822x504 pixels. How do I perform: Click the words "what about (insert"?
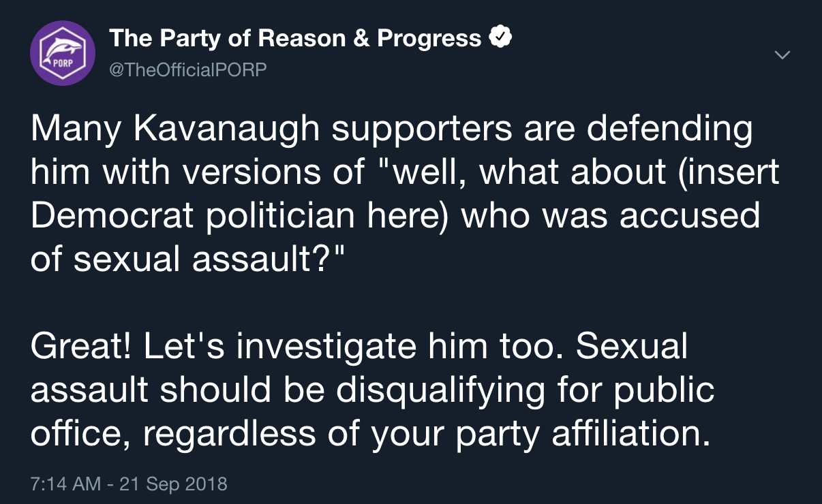pyautogui.click(x=629, y=172)
